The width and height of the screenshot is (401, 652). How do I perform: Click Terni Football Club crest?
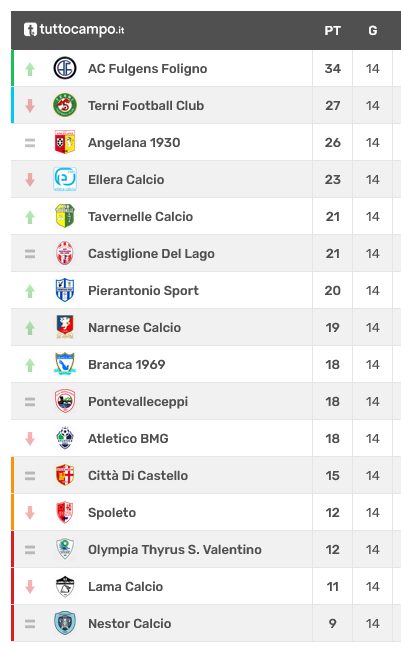pos(65,105)
